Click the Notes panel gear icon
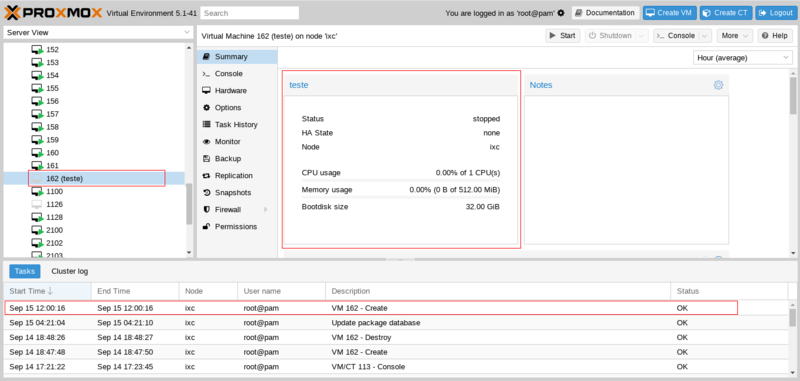800x381 pixels. pos(718,85)
